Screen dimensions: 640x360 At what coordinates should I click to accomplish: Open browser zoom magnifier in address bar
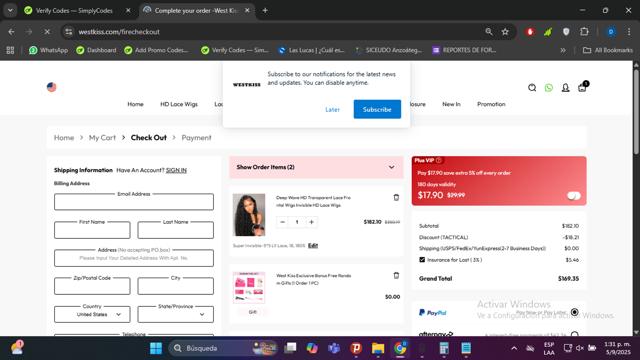click(x=489, y=32)
